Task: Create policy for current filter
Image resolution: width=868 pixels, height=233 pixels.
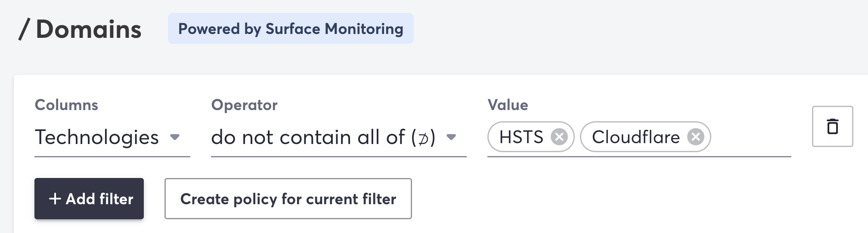Action: pyautogui.click(x=288, y=199)
